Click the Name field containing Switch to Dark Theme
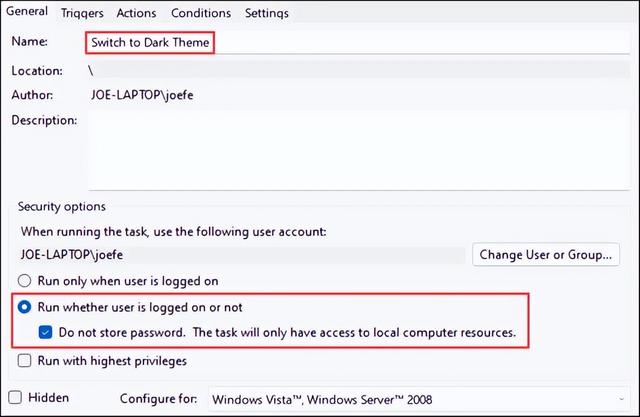The image size is (640, 417). (x=358, y=42)
